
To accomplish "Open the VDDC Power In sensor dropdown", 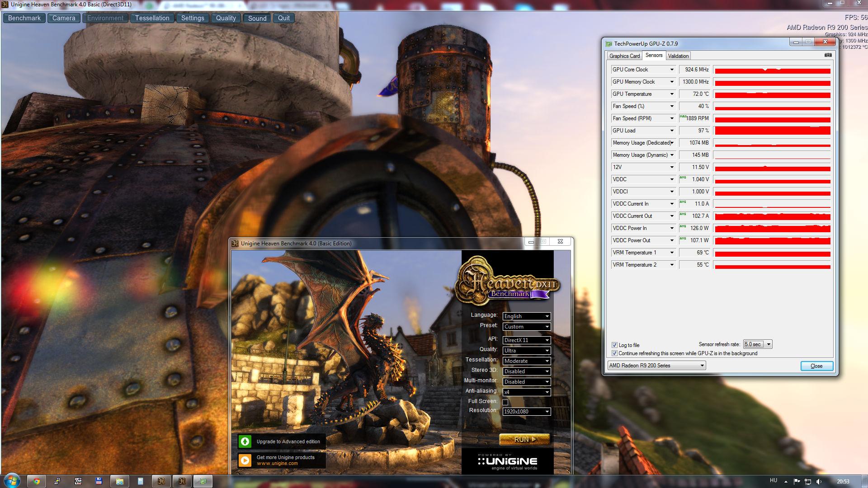I will pos(671,228).
